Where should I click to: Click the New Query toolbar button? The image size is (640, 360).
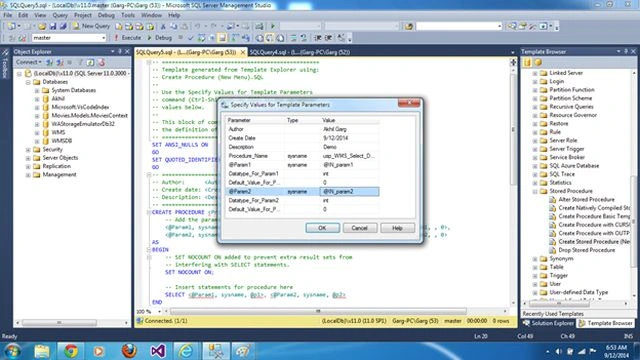(91, 26)
